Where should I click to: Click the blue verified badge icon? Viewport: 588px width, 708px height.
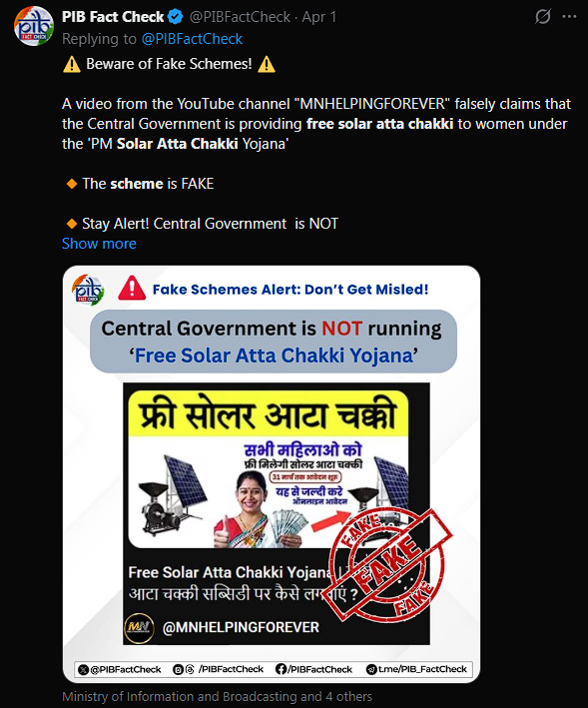[x=175, y=17]
